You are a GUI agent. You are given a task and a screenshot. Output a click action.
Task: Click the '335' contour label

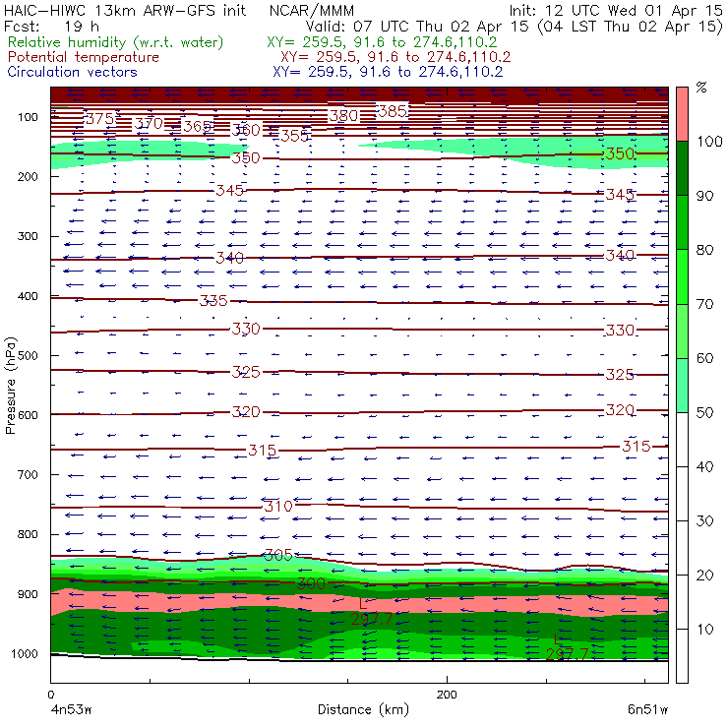(x=213, y=301)
